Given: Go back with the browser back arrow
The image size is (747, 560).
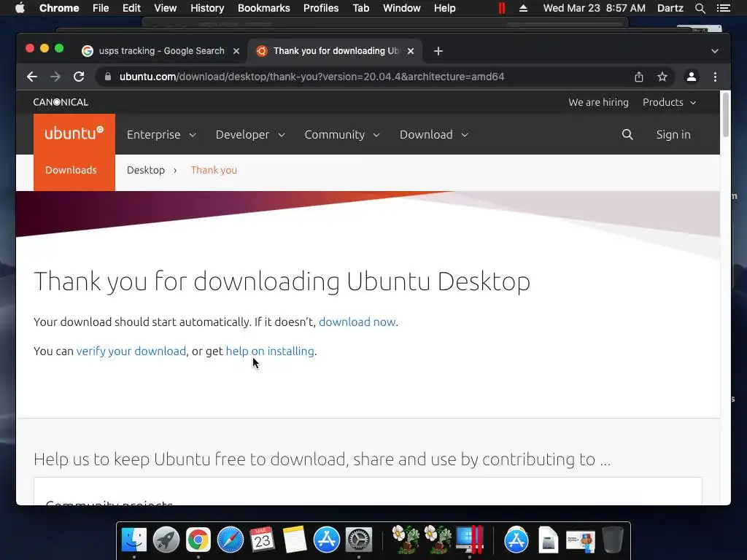Looking at the screenshot, I should (x=32, y=77).
